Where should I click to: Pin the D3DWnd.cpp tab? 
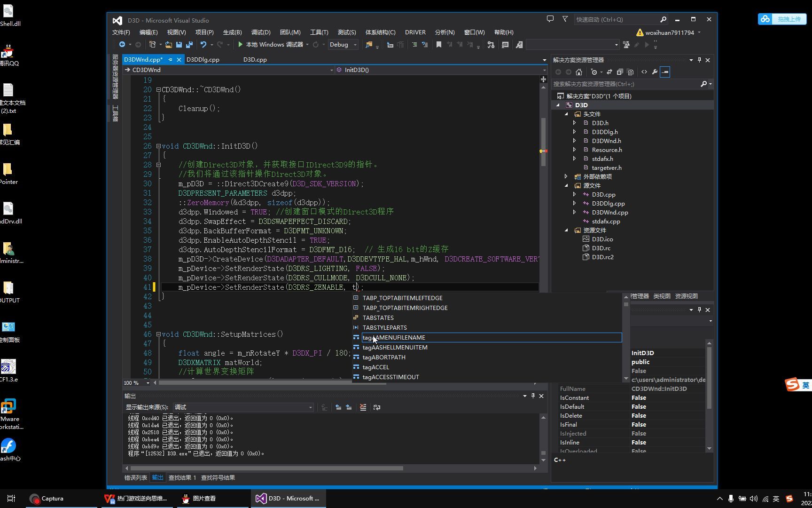pos(171,60)
